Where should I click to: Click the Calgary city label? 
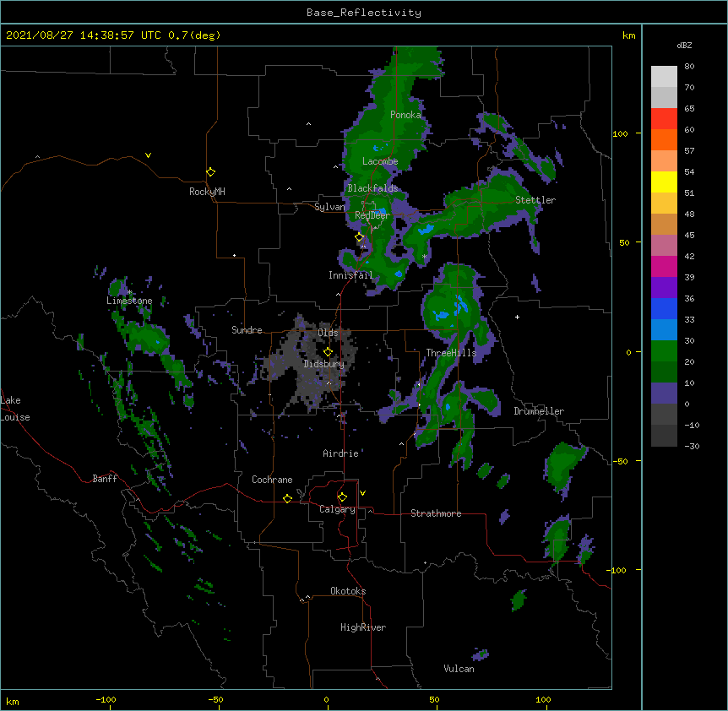tap(337, 509)
